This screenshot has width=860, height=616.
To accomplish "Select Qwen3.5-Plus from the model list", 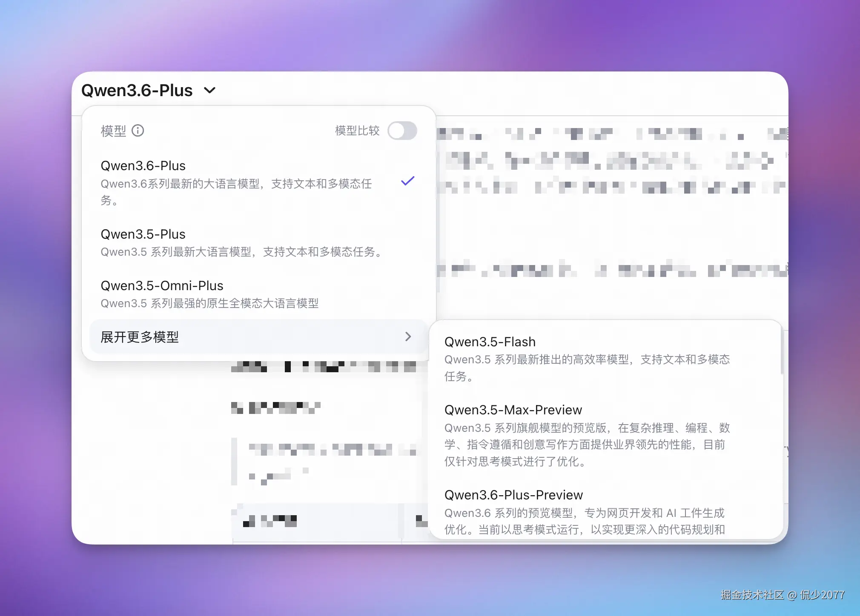I will [143, 234].
